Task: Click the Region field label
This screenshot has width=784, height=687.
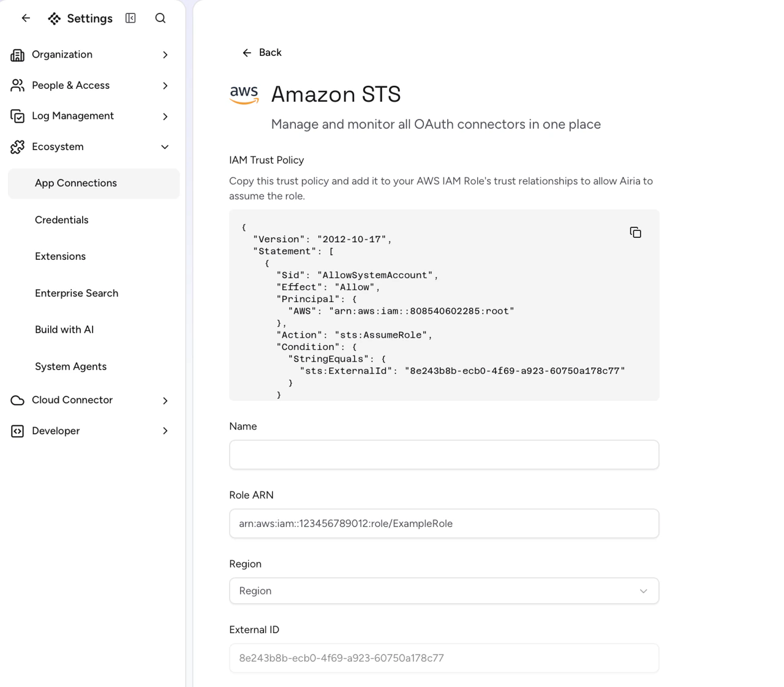Action: tap(245, 564)
